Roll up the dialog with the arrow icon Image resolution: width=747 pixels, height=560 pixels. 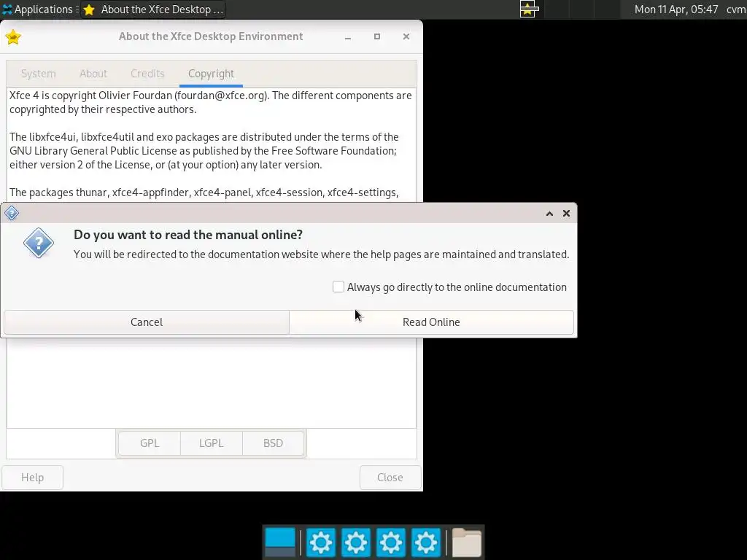549,214
